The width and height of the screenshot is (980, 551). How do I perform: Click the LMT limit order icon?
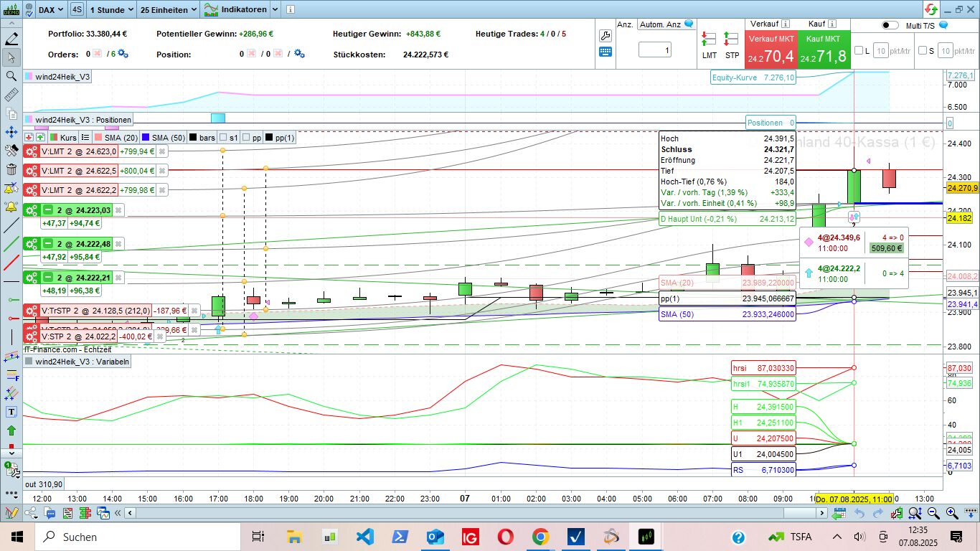[x=709, y=39]
